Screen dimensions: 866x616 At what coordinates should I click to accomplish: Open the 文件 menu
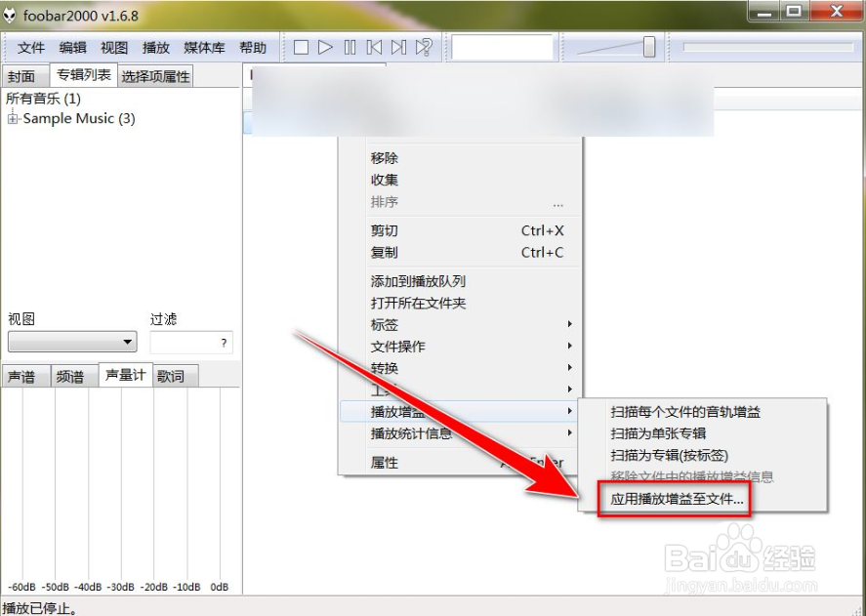click(31, 48)
